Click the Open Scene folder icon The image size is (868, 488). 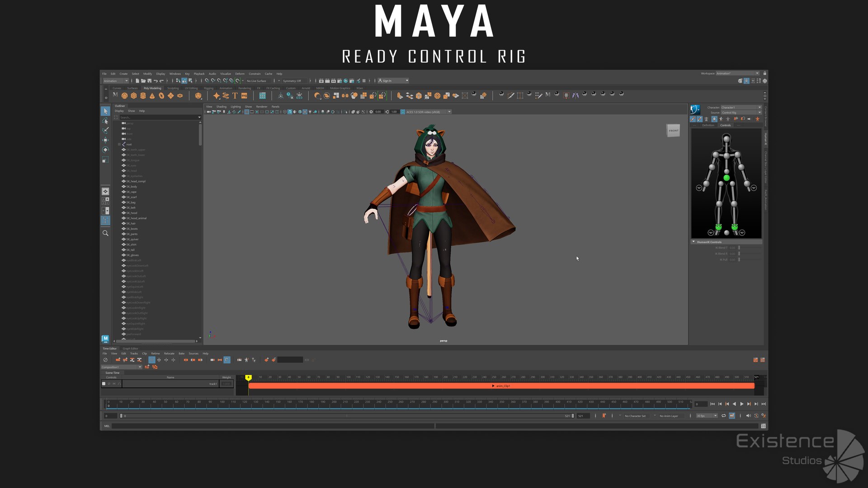(x=143, y=81)
